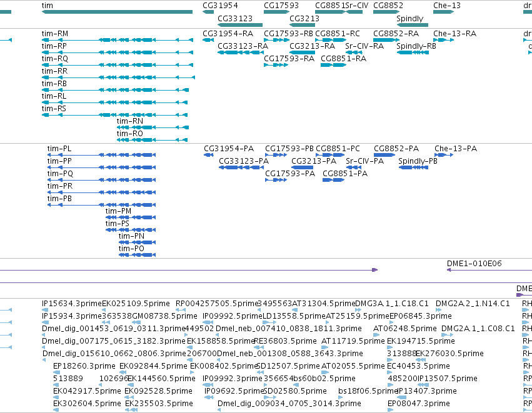
Task: Select transcript tim-RM
Action: point(118,40)
